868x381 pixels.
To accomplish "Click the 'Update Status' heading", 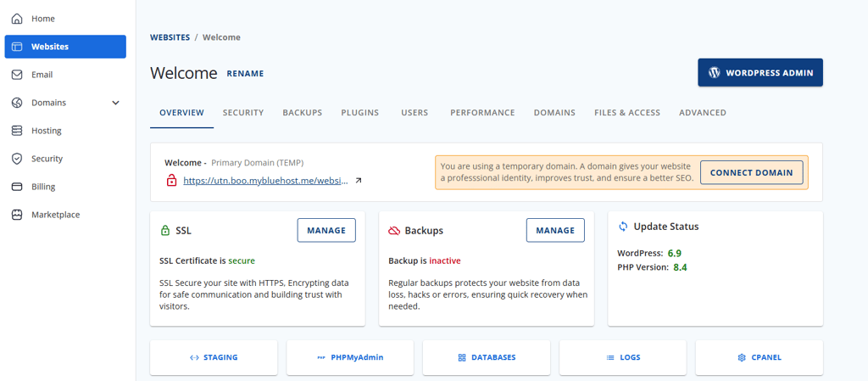I will pyautogui.click(x=666, y=227).
